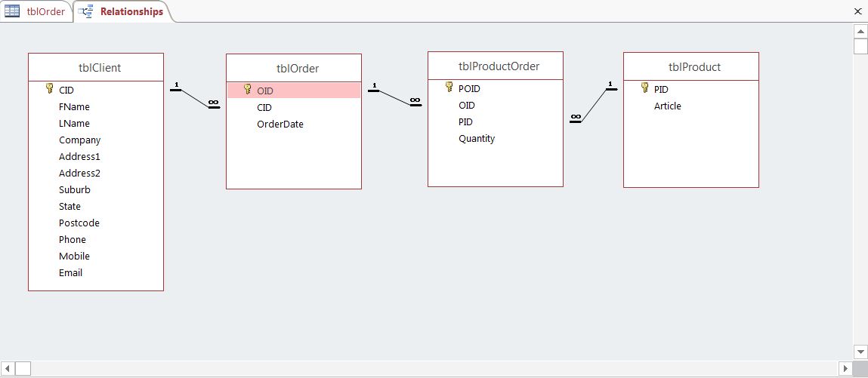The height and width of the screenshot is (378, 868).
Task: Click the vertical scrollbar up arrow
Action: (860, 31)
